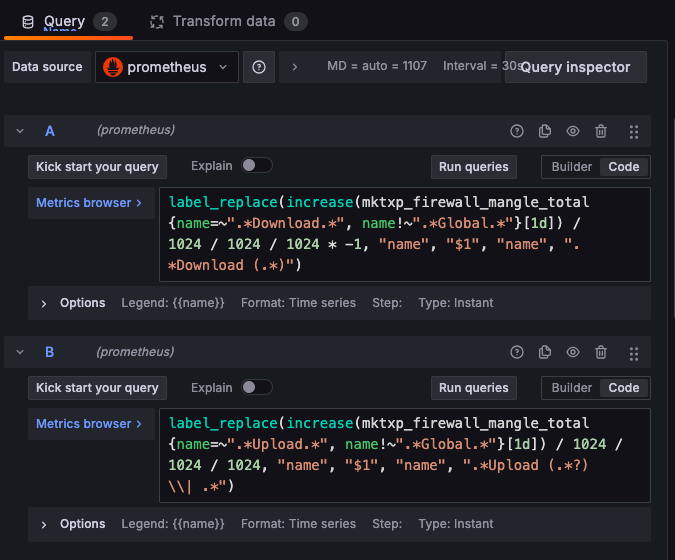Image resolution: width=675 pixels, height=560 pixels.
Task: Click into query A expression editor
Action: pos(405,234)
